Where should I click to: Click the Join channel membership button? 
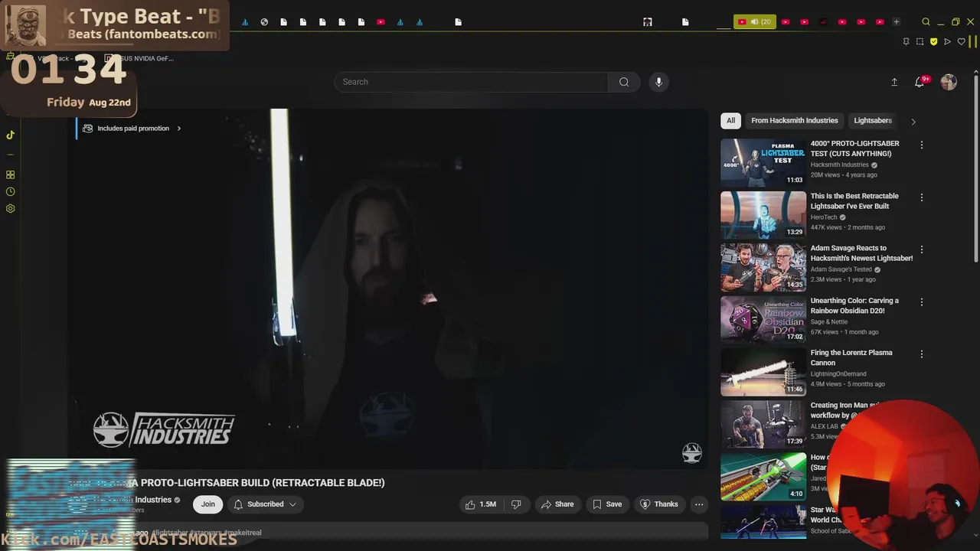pyautogui.click(x=207, y=504)
